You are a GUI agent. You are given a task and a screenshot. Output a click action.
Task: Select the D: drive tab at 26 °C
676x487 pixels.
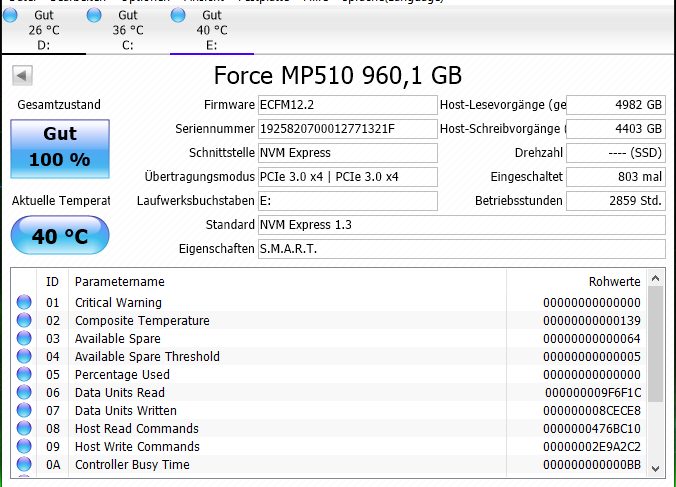coord(43,30)
